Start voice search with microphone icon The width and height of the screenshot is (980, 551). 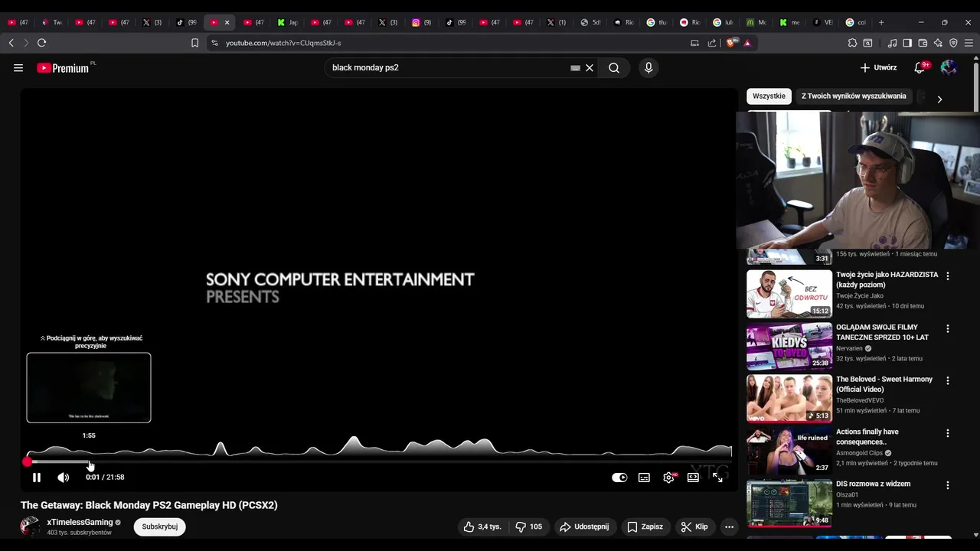648,67
